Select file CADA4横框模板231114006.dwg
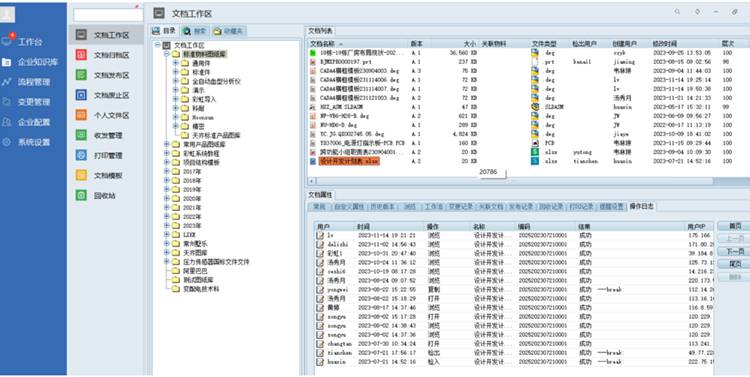 [359, 80]
